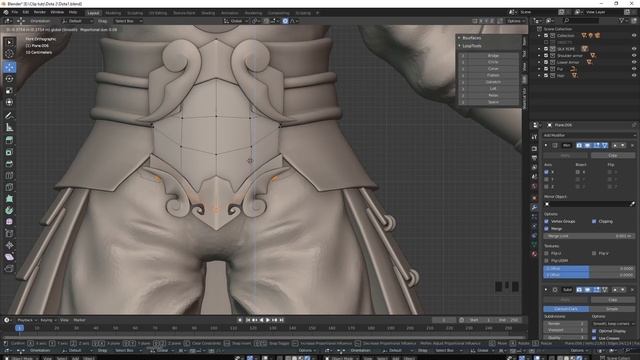Select the Edge Slide tool

(x=9, y=233)
